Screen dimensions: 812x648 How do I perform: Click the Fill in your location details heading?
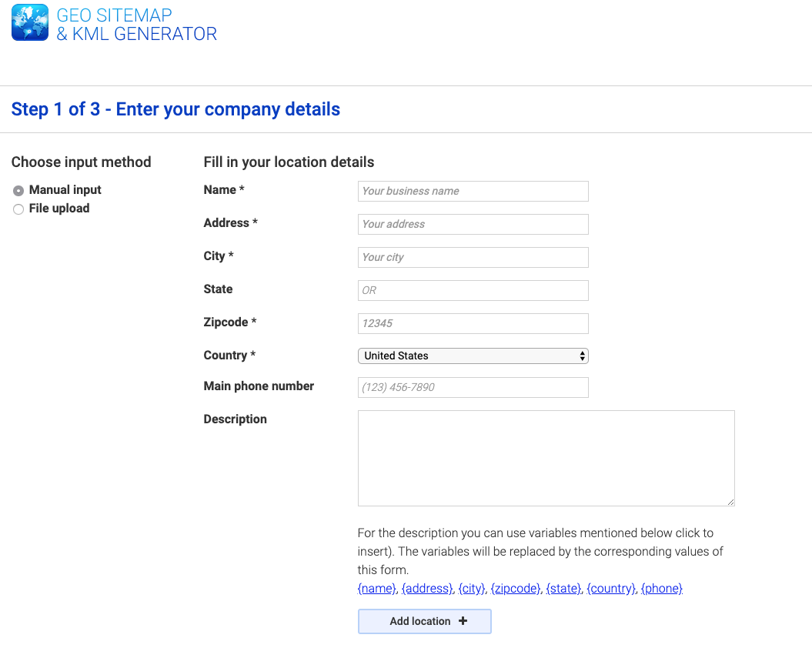289,162
